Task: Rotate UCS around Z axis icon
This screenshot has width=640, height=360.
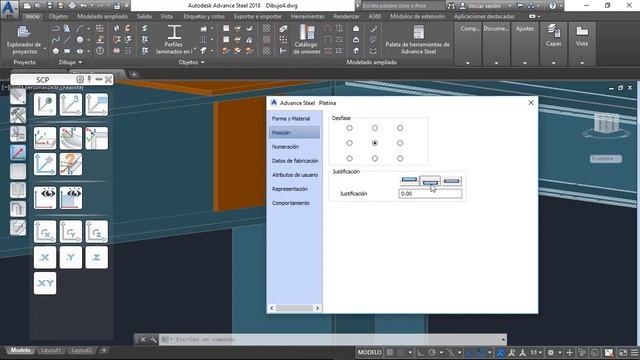Action: (97, 231)
